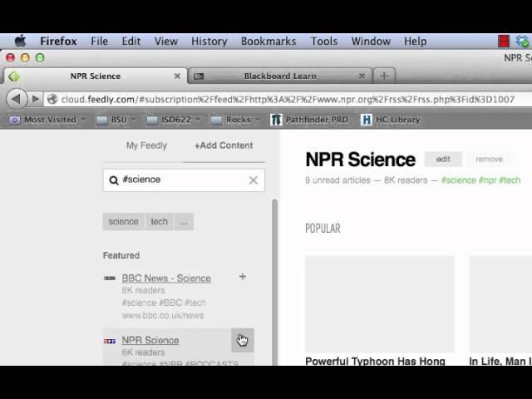
Task: Switch to the Blackboard Learn tab
Action: coord(280,76)
